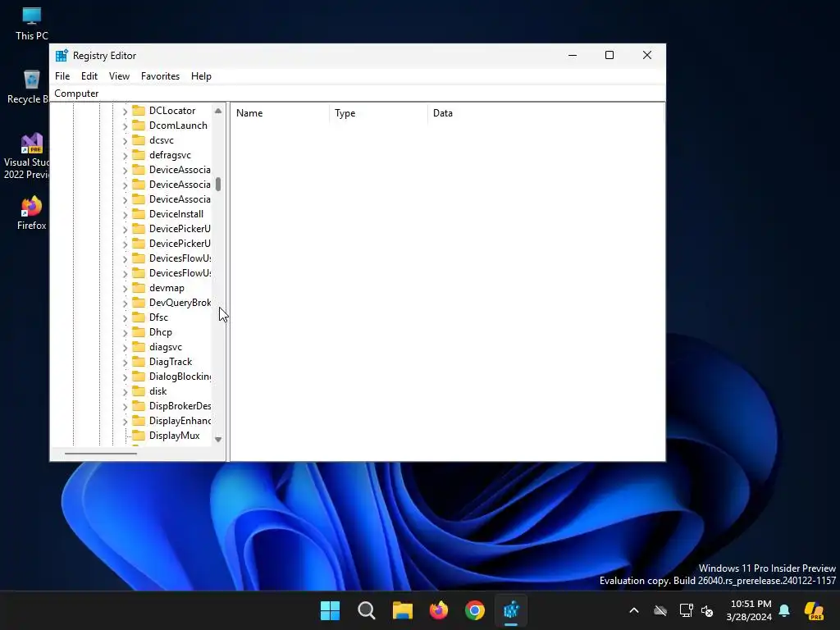Click the DisplayMux folder icon
The width and height of the screenshot is (840, 630).
pyautogui.click(x=139, y=436)
